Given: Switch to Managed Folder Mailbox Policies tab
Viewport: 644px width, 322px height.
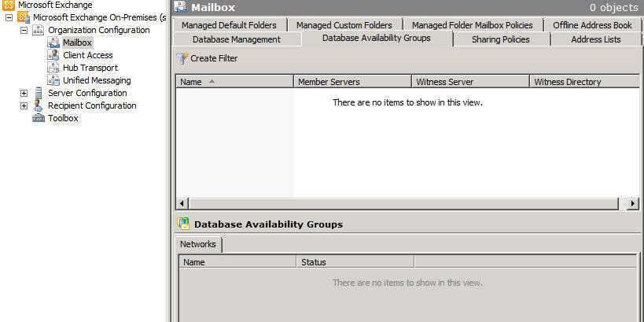Looking at the screenshot, I should pos(473,25).
